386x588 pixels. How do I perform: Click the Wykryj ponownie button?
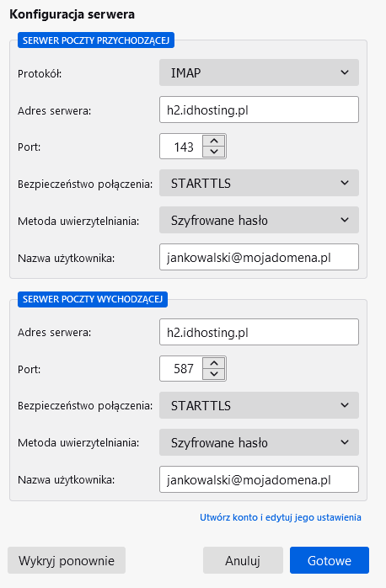67,560
